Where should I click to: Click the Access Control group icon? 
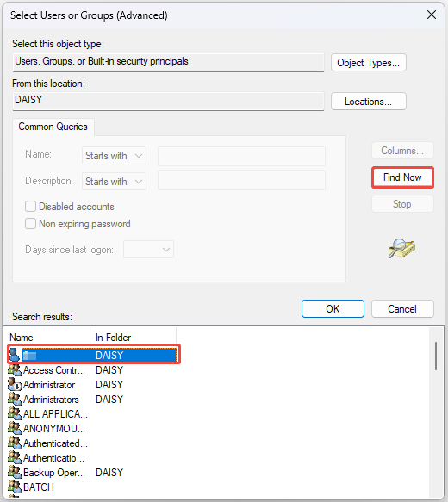(x=15, y=369)
